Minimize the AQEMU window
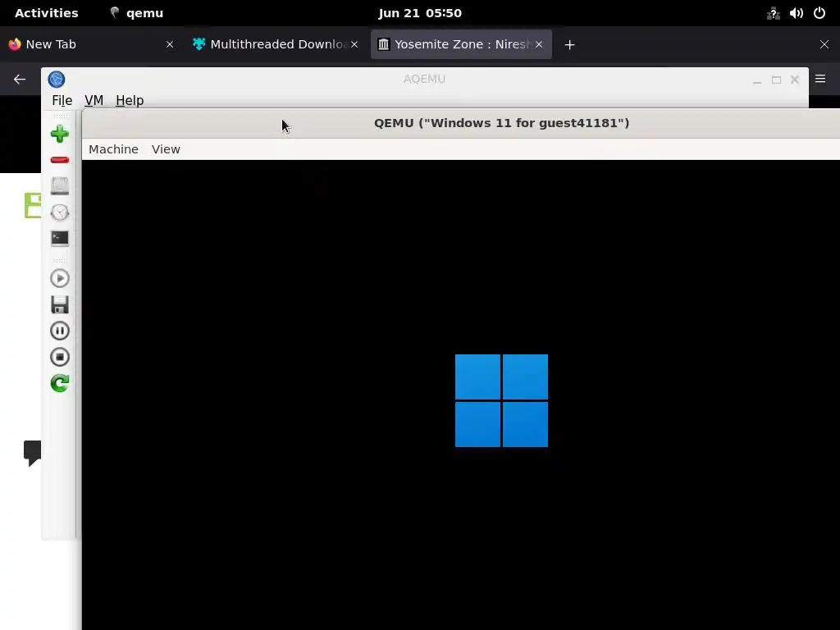The height and width of the screenshot is (630, 840). [x=757, y=80]
